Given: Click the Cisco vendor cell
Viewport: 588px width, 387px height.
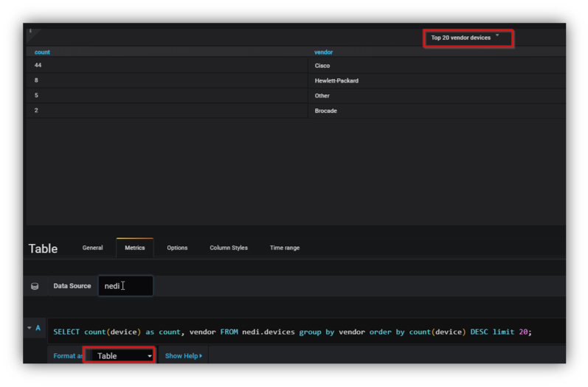Looking at the screenshot, I should point(322,66).
